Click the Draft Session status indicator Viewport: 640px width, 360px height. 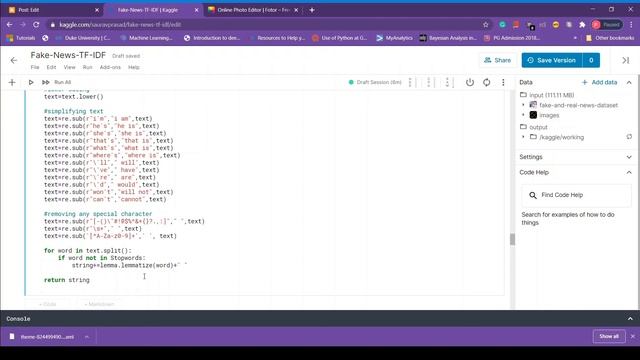click(375, 82)
